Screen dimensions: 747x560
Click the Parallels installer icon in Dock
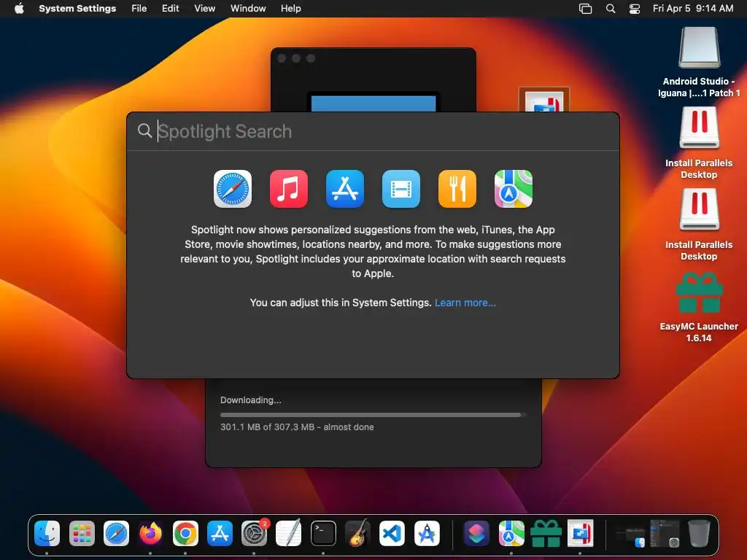pyautogui.click(x=580, y=533)
